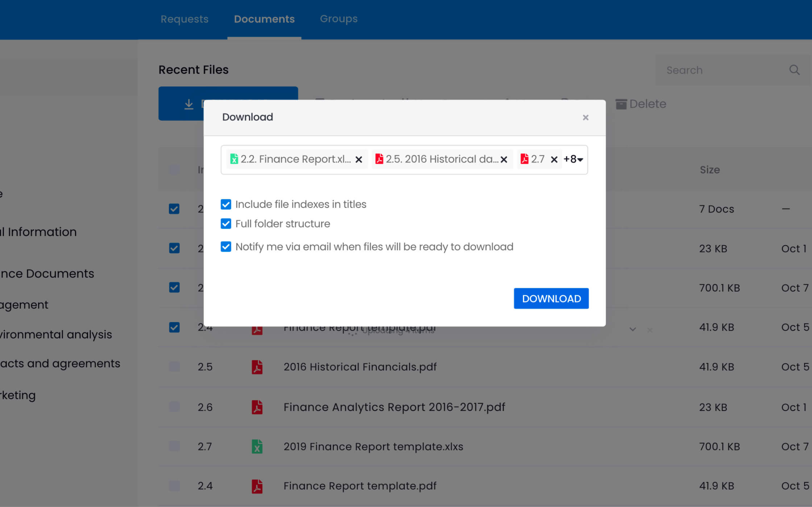Remove the 2.5. 2016 Historical data chip
812x507 pixels.
pos(504,160)
